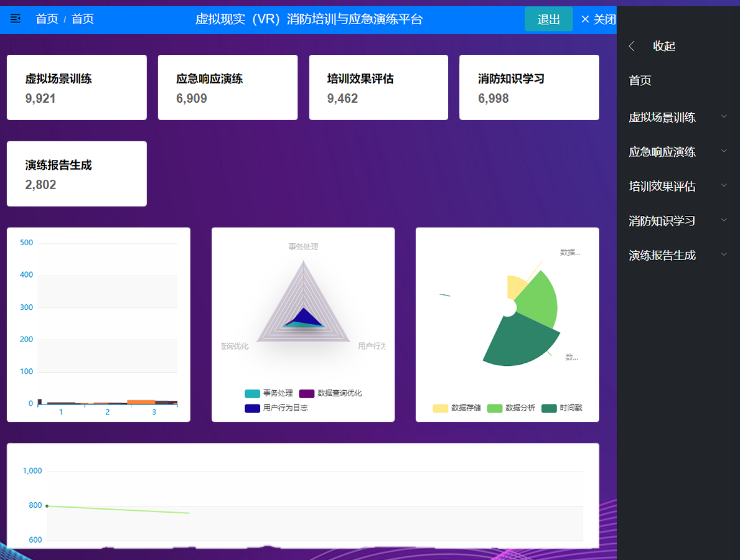Image resolution: width=740 pixels, height=560 pixels.
Task: Toggle the dark blue 用户行为日志 legend item
Action: click(x=252, y=408)
